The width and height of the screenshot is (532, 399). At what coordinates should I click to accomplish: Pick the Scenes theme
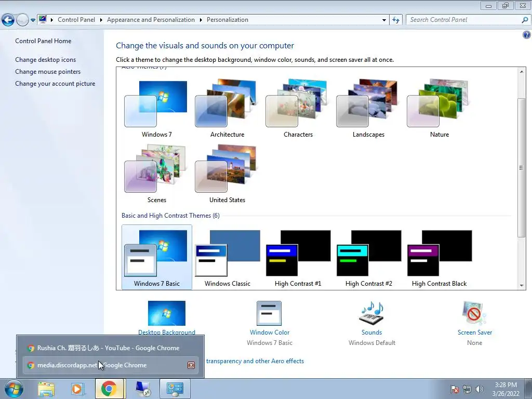[156, 174]
